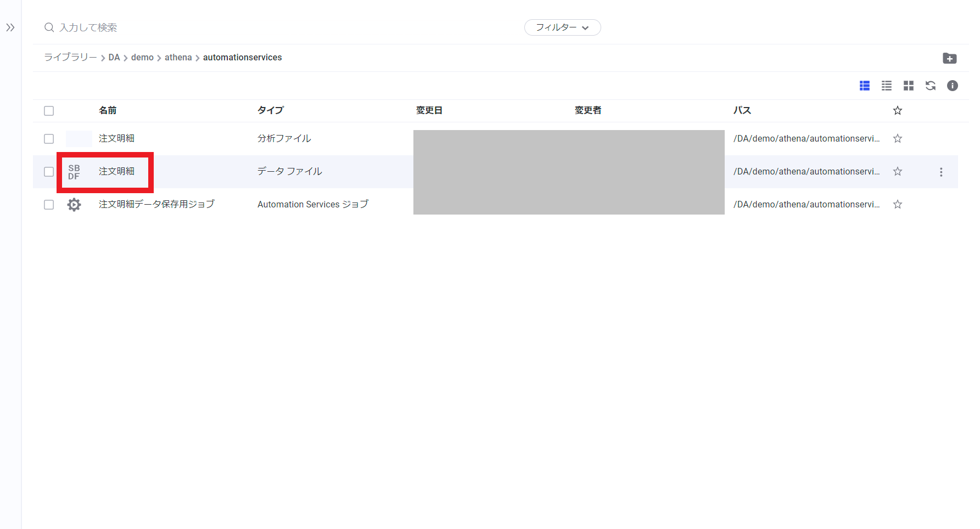The height and width of the screenshot is (529, 980).
Task: Switch to grid tile view
Action: [x=909, y=86]
